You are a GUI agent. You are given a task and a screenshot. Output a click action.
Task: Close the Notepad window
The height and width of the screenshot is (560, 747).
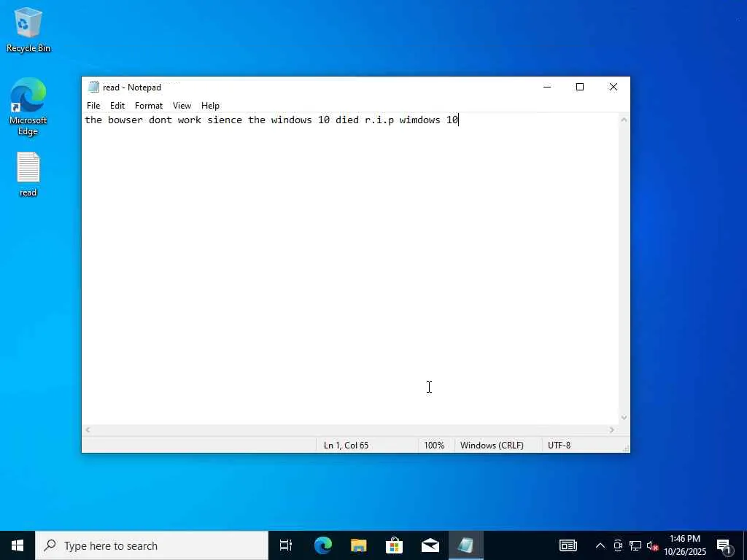[613, 87]
